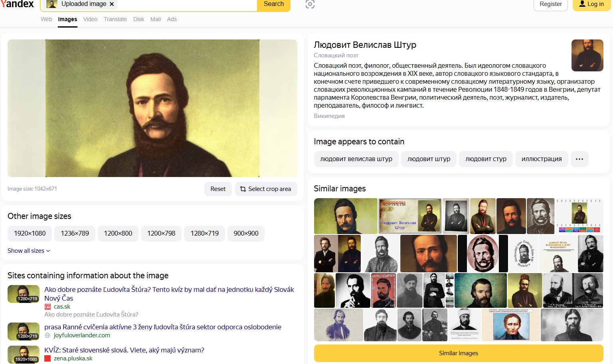Click the joyfuloverlander.com domain link
The width and height of the screenshot is (613, 364).
(82, 335)
